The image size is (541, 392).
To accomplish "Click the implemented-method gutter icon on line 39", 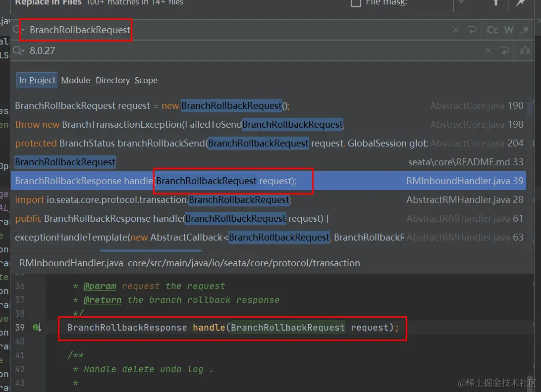I will 37,327.
